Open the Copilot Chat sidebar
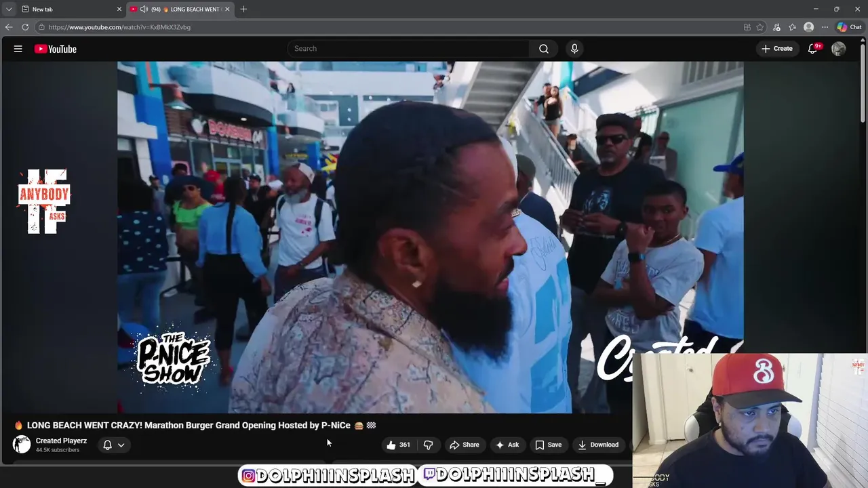 point(849,27)
